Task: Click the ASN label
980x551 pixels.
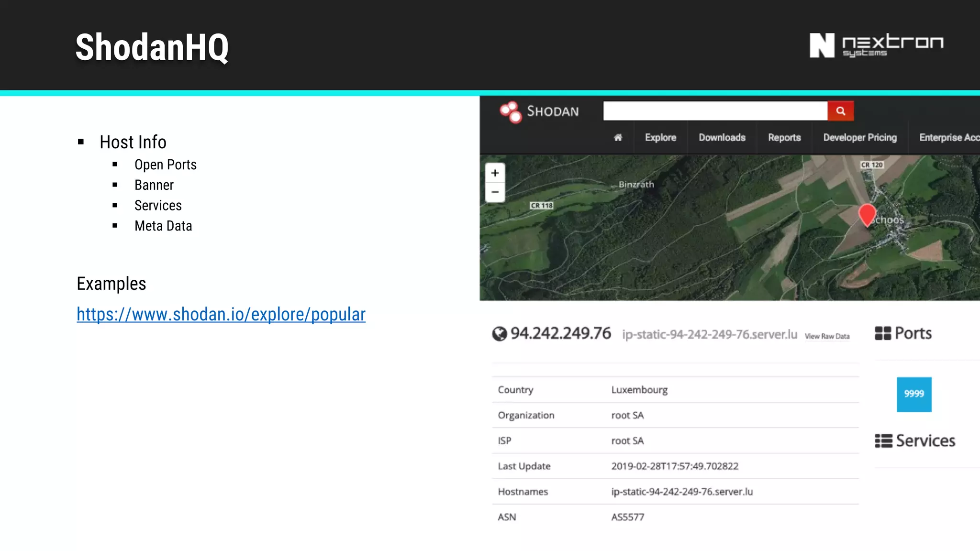Action: (x=507, y=517)
